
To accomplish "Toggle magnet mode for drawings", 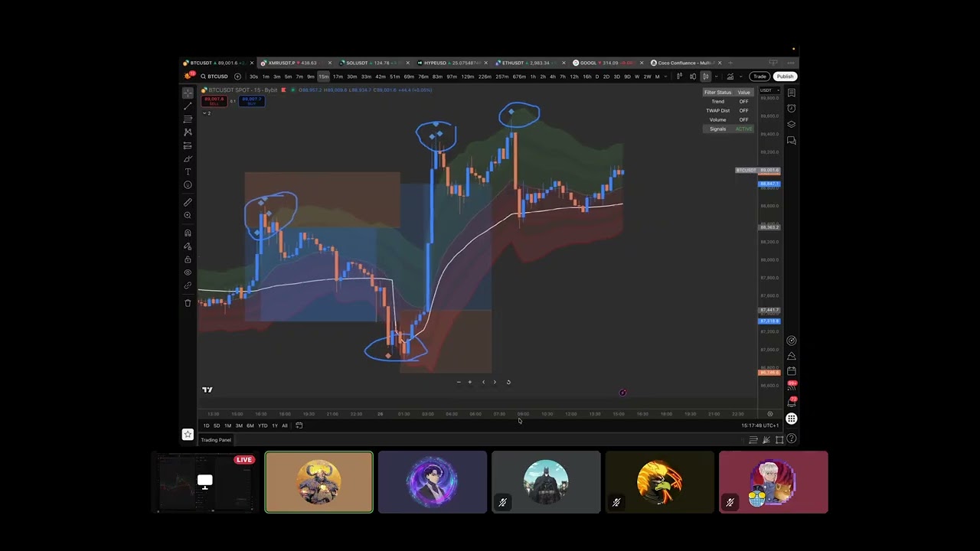I will coord(188,233).
